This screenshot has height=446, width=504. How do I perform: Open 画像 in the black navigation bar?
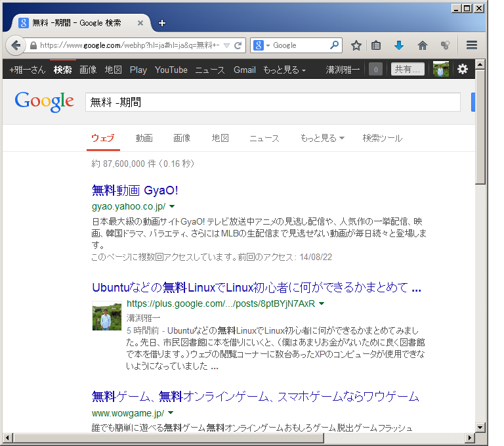click(88, 70)
